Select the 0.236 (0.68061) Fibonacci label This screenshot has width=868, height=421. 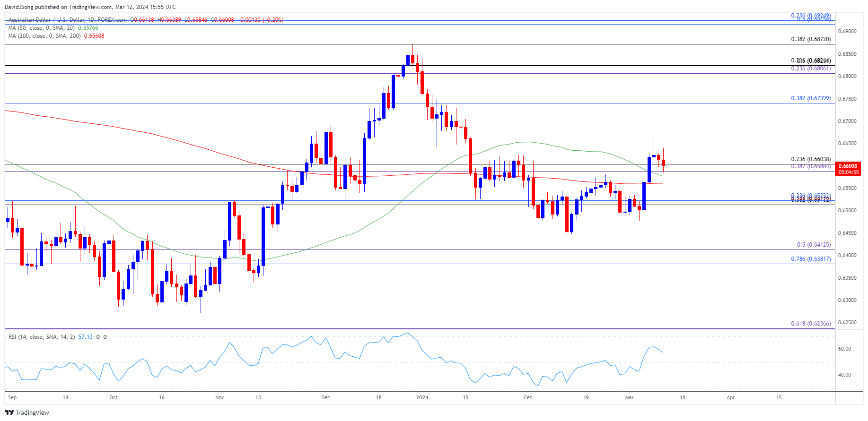(811, 69)
